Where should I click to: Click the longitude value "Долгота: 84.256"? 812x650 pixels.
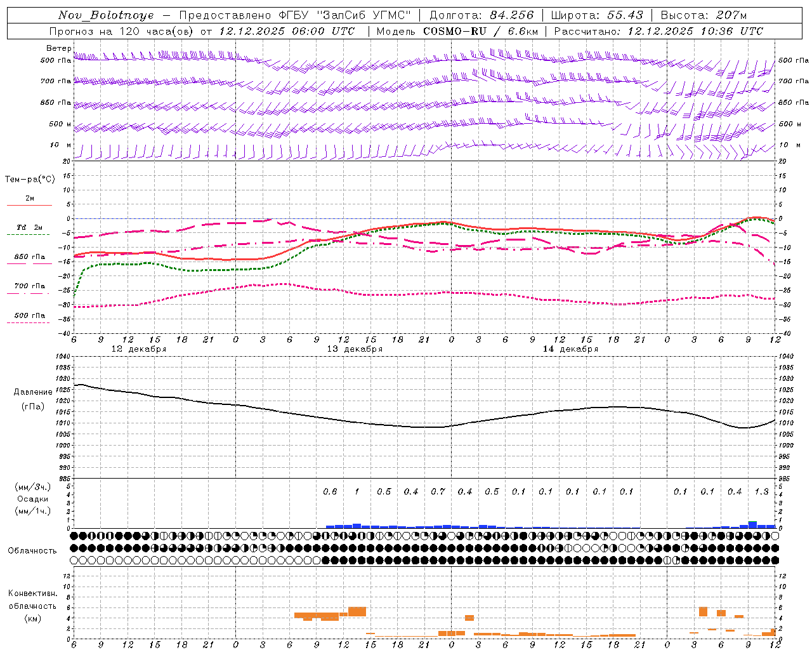tap(481, 15)
